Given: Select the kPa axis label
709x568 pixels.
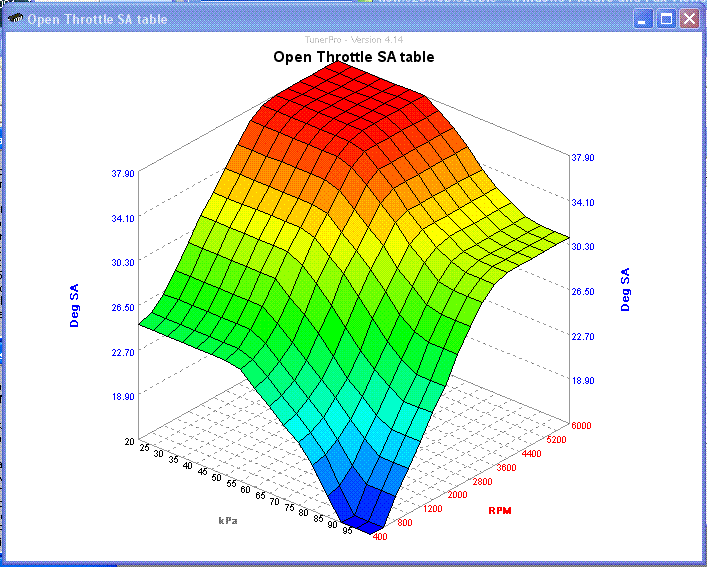Looking at the screenshot, I should [228, 521].
